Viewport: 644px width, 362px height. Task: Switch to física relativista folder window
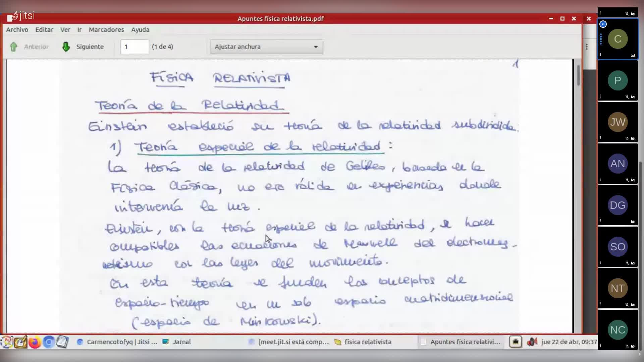367,342
